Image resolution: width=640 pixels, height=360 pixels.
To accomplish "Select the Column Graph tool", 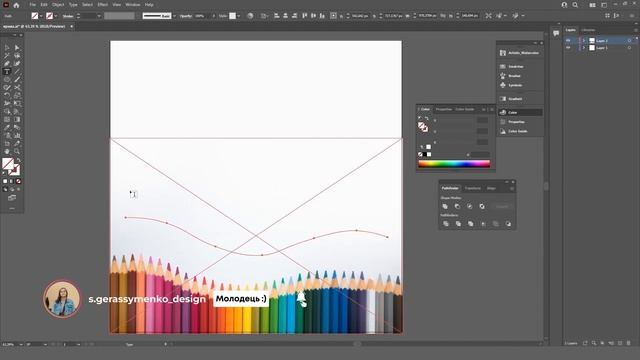I will pyautogui.click(x=17, y=136).
